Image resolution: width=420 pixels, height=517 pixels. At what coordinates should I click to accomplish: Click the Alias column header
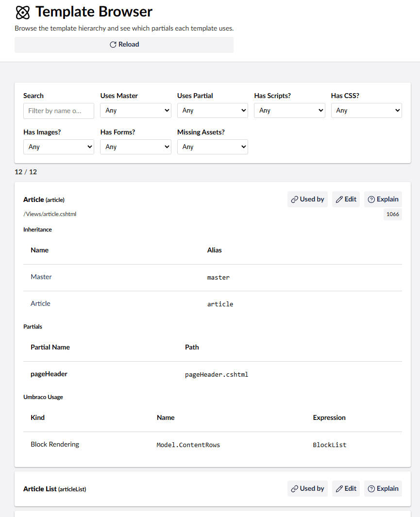pyautogui.click(x=214, y=250)
